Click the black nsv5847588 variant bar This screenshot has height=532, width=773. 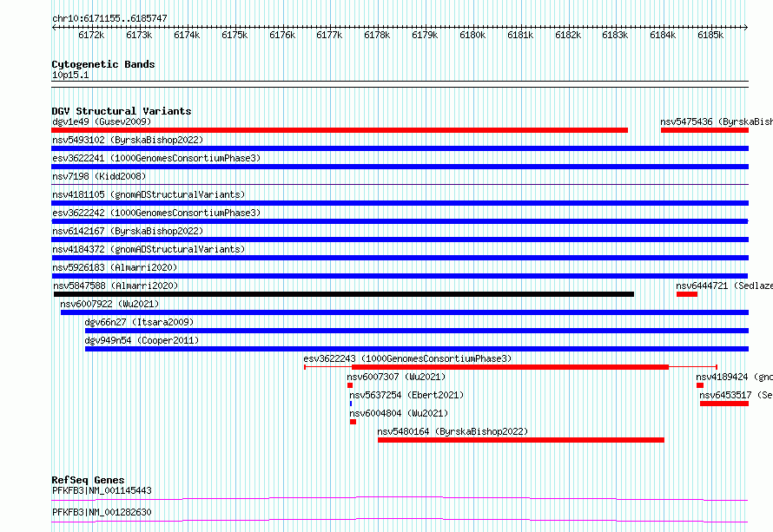[344, 294]
